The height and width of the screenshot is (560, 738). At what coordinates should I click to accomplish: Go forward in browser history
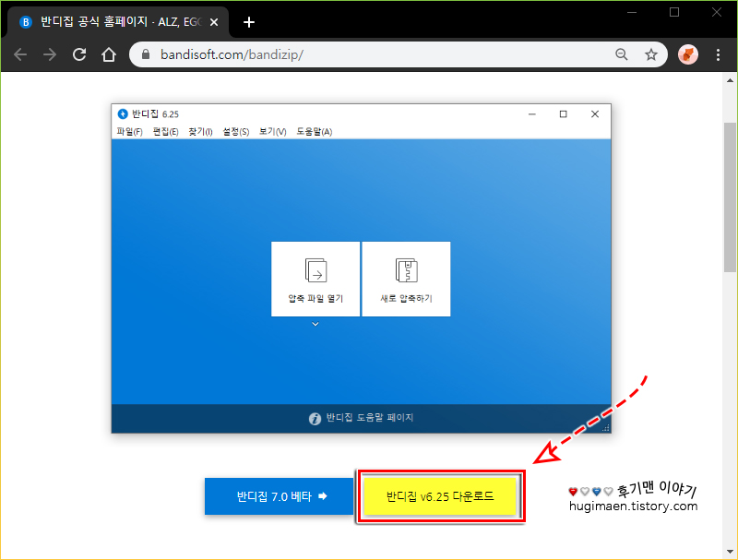point(50,54)
